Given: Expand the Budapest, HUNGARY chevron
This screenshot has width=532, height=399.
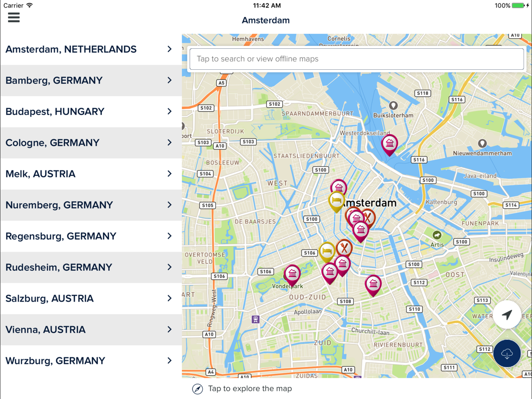Looking at the screenshot, I should pos(170,111).
